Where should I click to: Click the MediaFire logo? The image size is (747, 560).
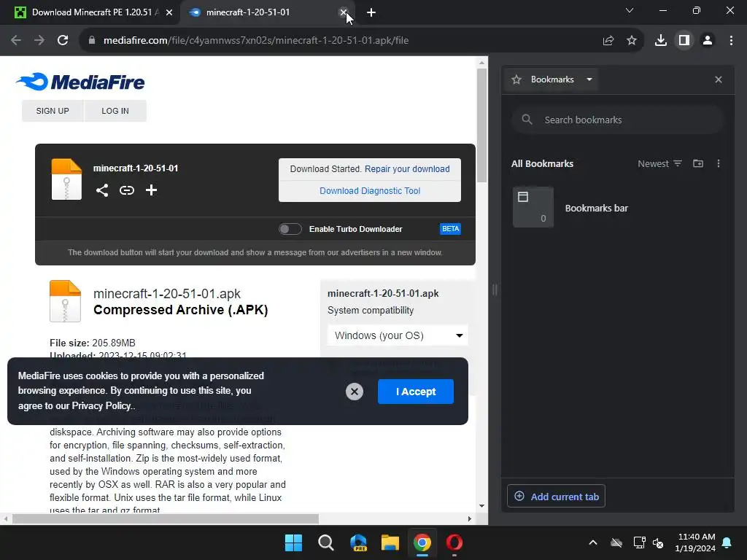80,82
